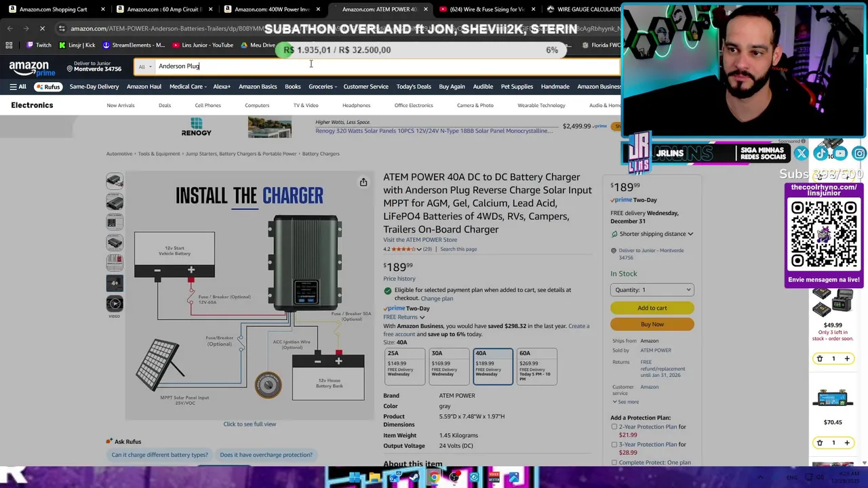
Task: Open the search category All dropdown
Action: pyautogui.click(x=145, y=66)
